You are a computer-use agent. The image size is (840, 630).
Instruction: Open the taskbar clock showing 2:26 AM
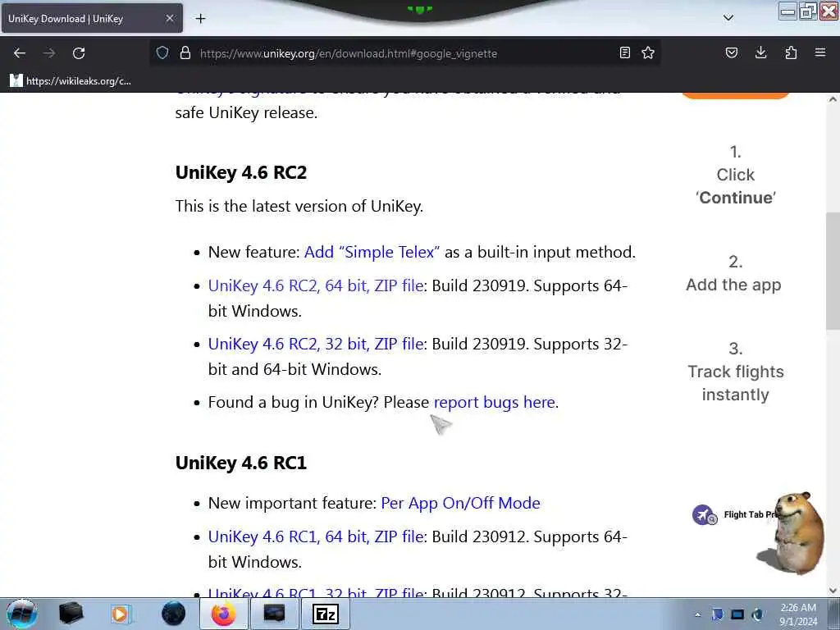point(798,614)
